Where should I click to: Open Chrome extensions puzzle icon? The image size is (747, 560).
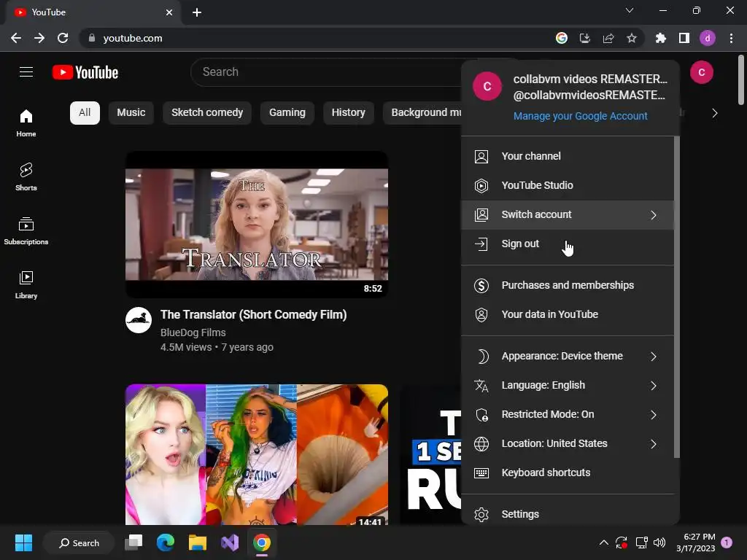660,38
